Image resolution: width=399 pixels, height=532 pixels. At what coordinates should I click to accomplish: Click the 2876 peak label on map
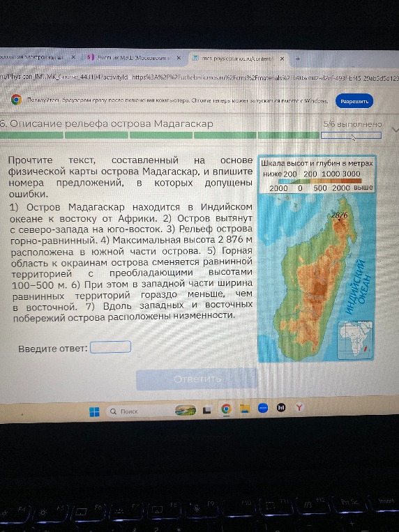pos(339,215)
